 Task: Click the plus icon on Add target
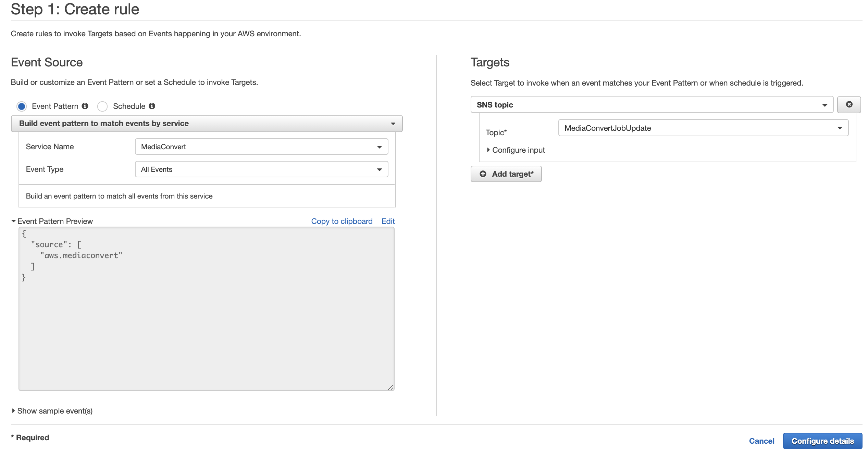pos(483,174)
